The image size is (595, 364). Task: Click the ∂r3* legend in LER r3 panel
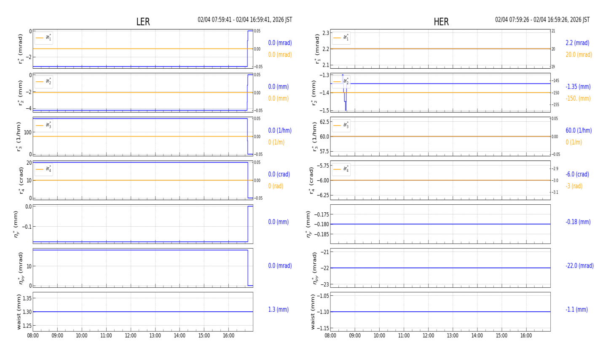coord(44,126)
